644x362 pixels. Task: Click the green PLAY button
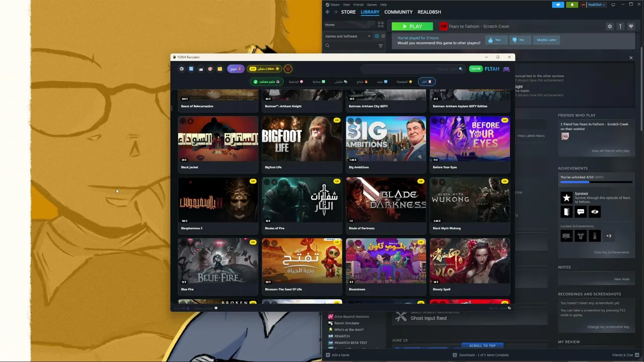412,26
